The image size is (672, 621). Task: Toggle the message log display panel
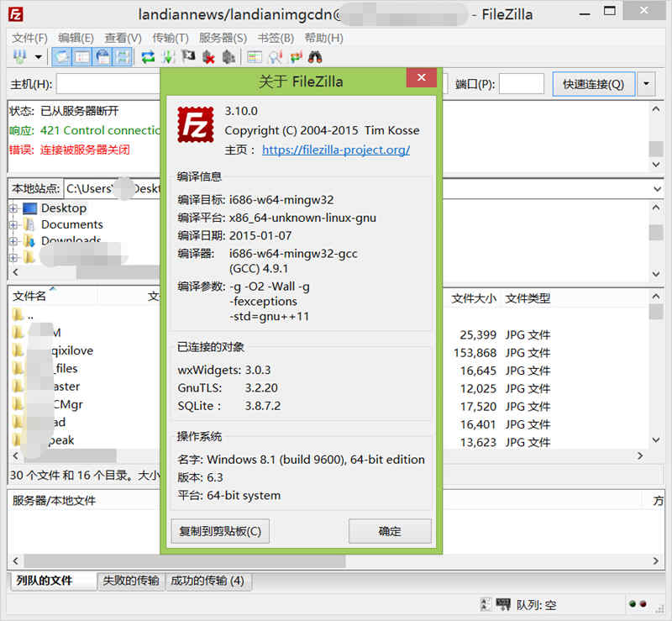point(60,56)
